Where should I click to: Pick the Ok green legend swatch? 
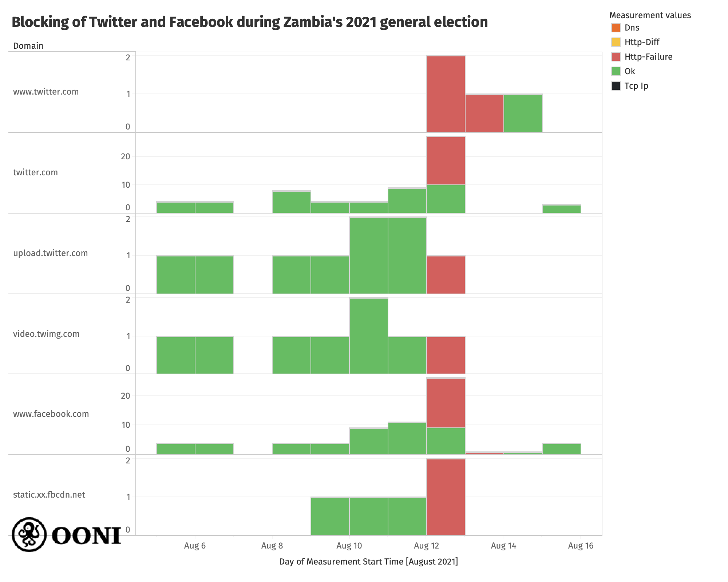tap(616, 71)
